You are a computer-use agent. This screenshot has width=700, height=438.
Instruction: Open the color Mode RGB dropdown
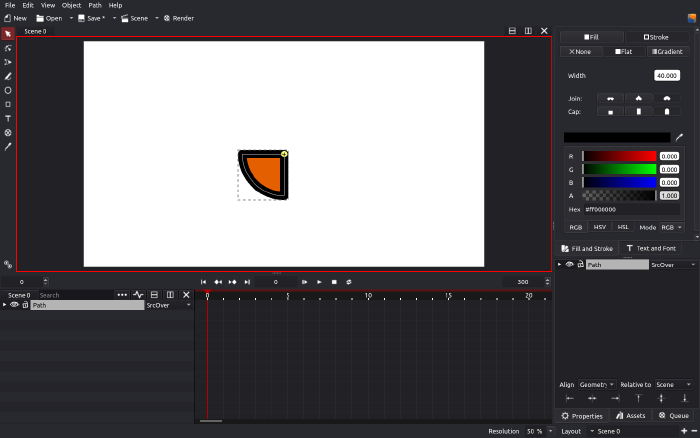click(672, 227)
